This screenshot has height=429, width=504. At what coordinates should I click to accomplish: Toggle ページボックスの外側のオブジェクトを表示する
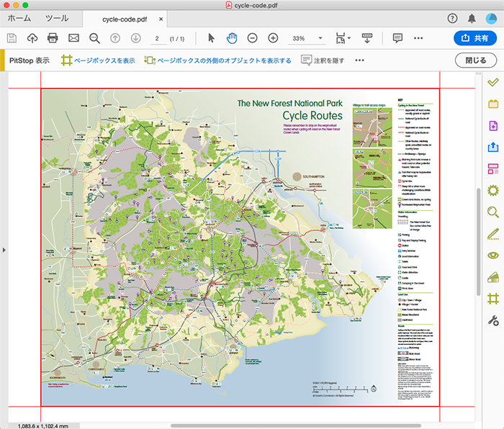pyautogui.click(x=217, y=60)
